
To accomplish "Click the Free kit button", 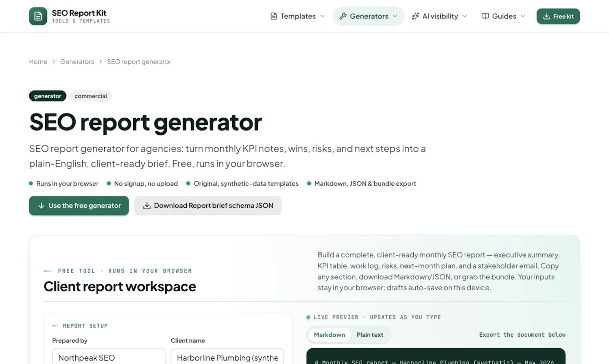I will [558, 16].
